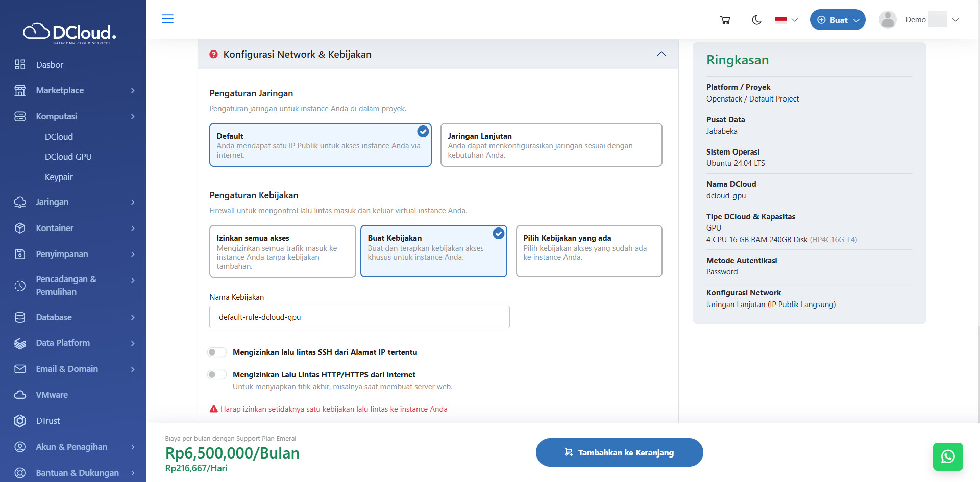Expand the Akun & Penagihan chevron
980x482 pixels.
pyautogui.click(x=133, y=447)
